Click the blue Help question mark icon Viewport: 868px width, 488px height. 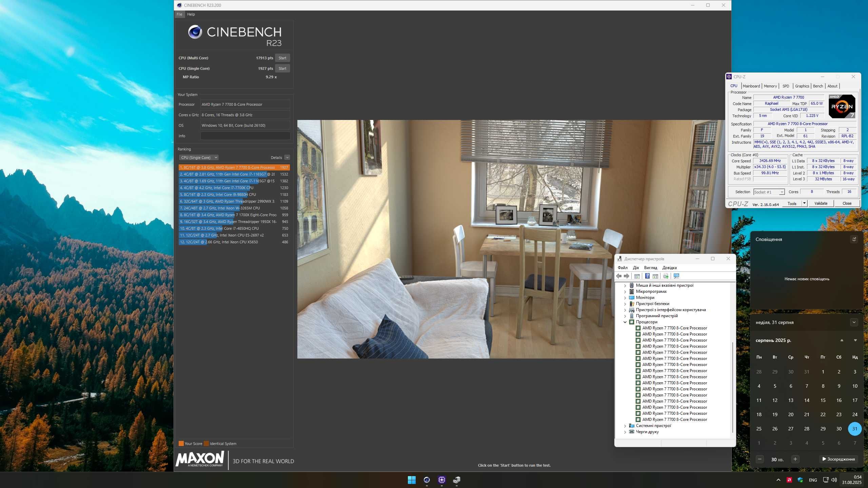[x=647, y=276]
